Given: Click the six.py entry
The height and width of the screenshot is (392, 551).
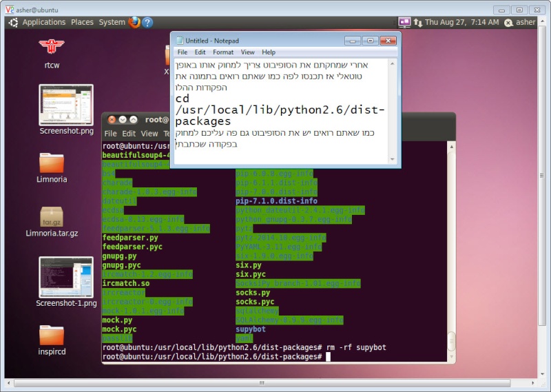Looking at the screenshot, I should click(249, 265).
